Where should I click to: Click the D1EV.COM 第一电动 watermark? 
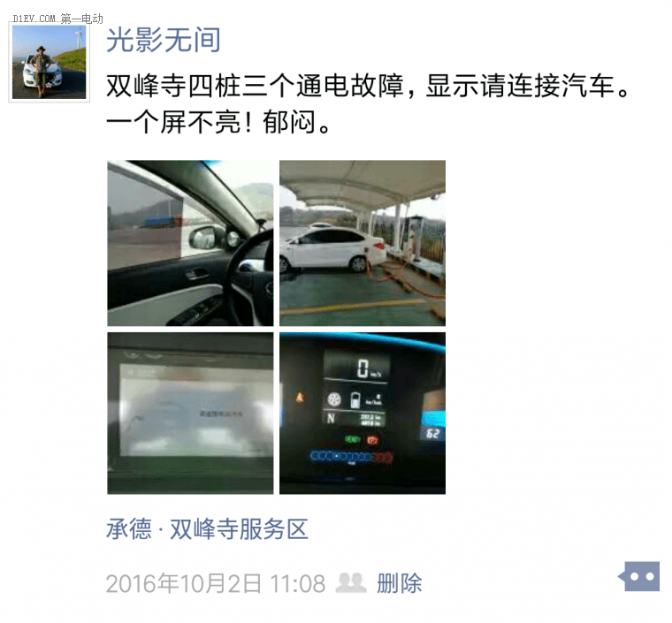57,19
